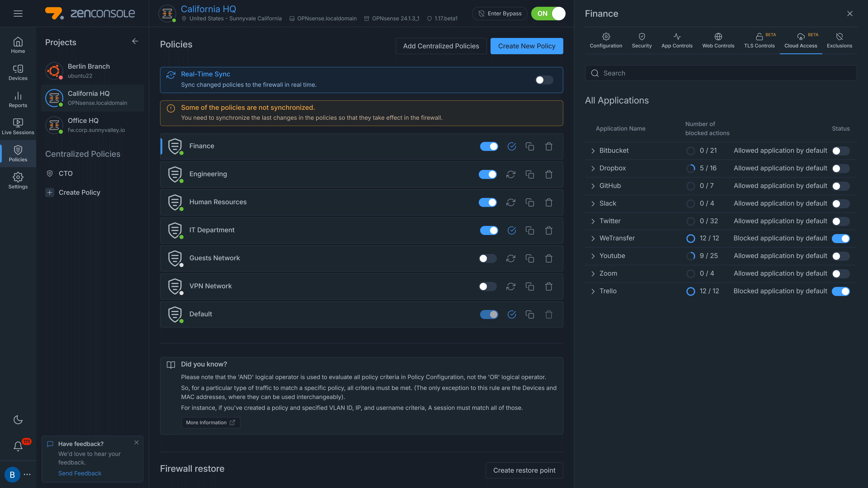Open the Reports sidebar icon
This screenshot has width=868, height=488.
(18, 99)
